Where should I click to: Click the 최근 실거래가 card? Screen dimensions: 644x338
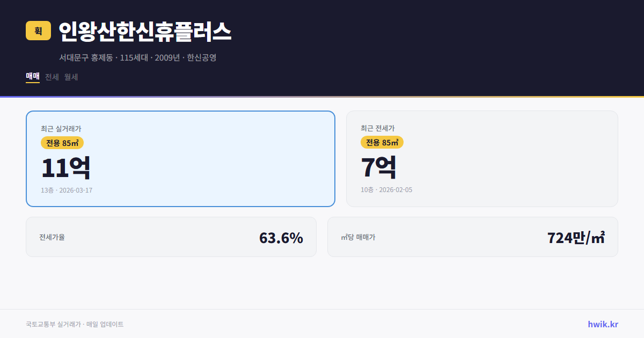(x=180, y=158)
